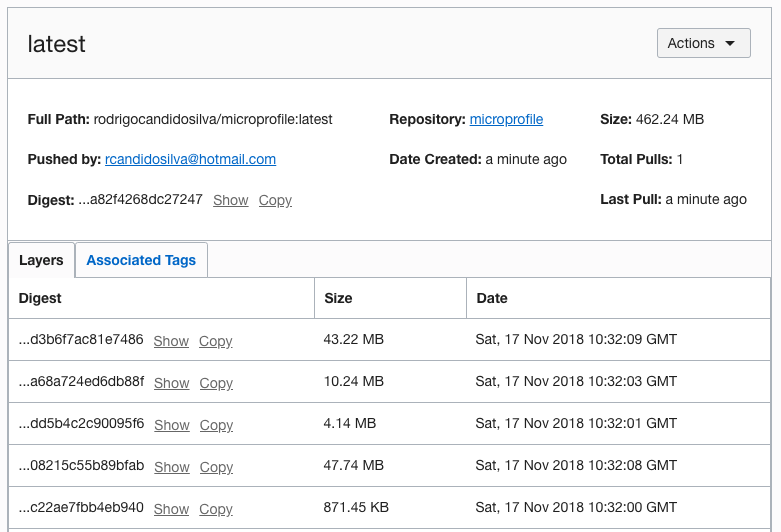781x532 pixels.
Task: Copy digest of layer a68a724ed6db88f
Action: tap(216, 383)
